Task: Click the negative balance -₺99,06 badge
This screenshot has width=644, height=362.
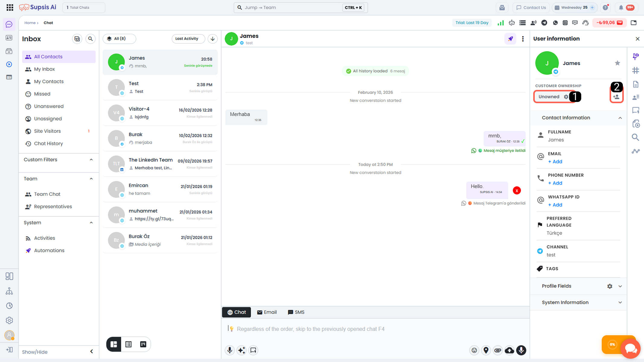Action: pos(609,23)
